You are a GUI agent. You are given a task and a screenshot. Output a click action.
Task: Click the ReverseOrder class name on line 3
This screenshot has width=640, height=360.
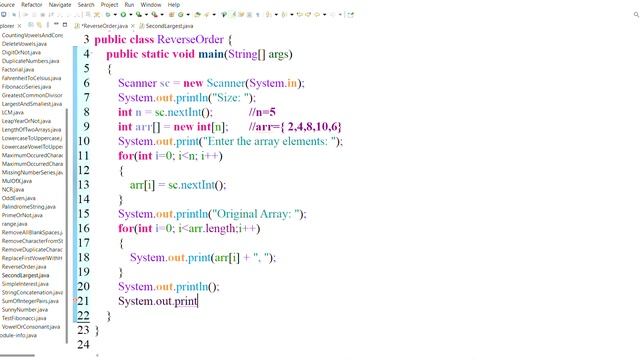(190, 40)
